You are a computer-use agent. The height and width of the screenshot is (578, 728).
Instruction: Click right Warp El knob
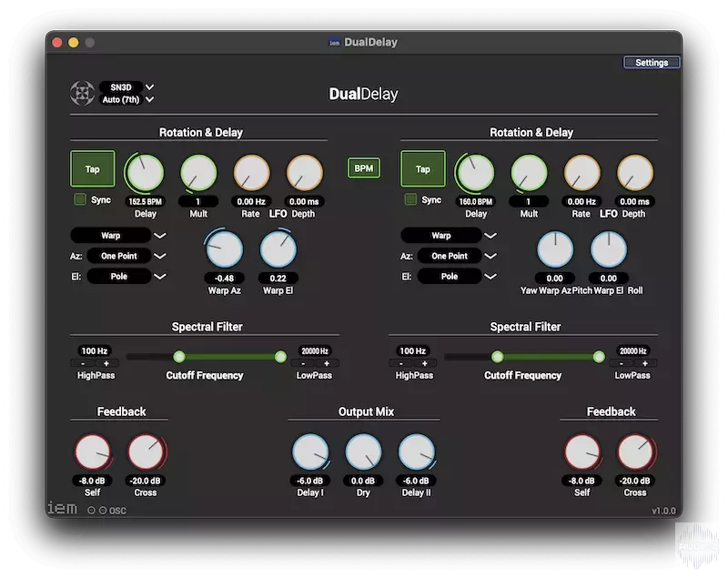[x=608, y=248]
